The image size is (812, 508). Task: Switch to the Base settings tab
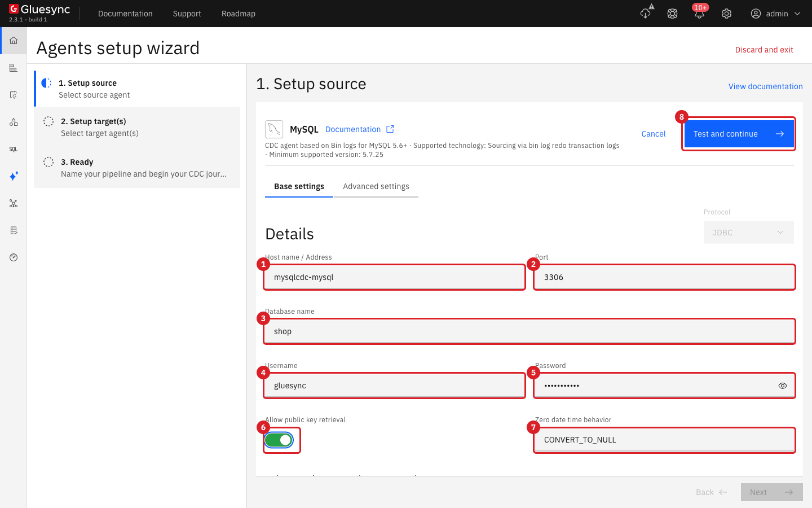pyautogui.click(x=299, y=186)
